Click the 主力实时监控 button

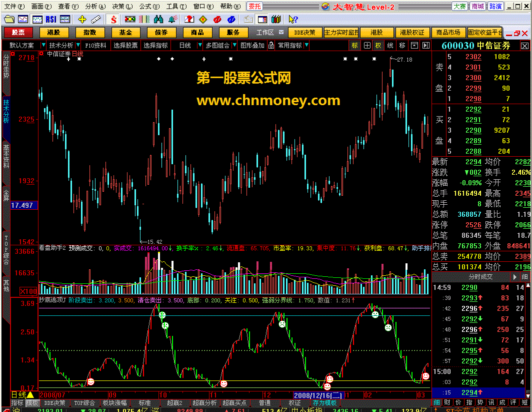(341, 33)
